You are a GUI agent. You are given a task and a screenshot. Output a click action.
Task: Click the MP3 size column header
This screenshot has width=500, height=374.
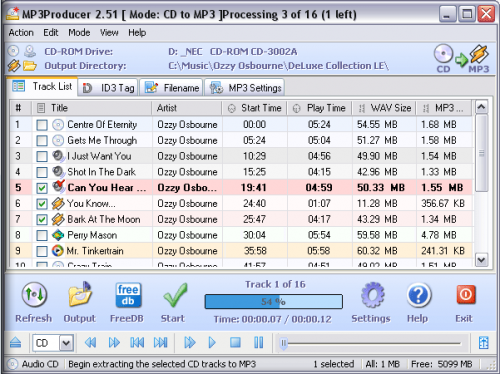[x=444, y=108]
